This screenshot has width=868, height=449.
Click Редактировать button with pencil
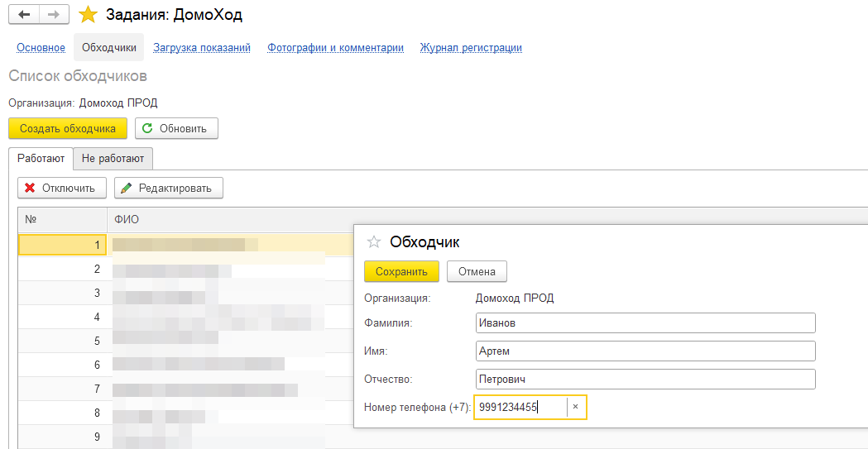pos(168,188)
